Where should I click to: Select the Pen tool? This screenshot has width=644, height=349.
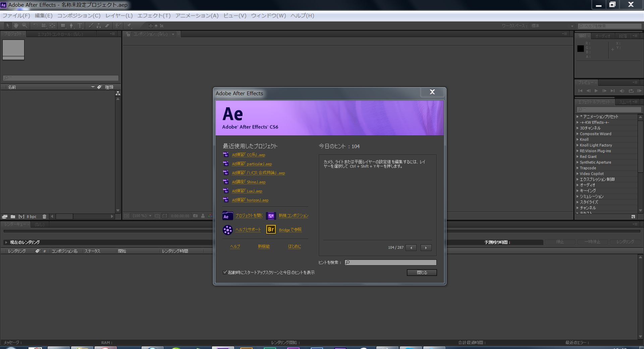pyautogui.click(x=71, y=25)
